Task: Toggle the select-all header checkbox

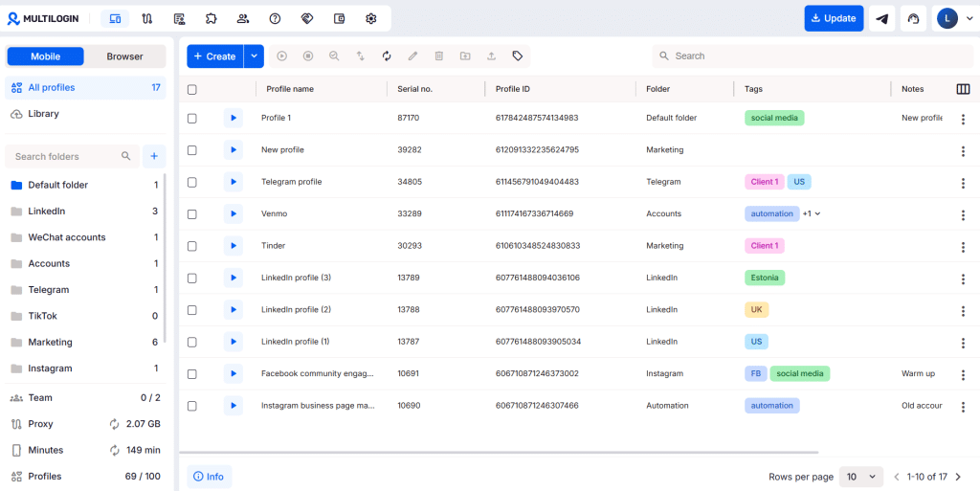Action: [x=191, y=89]
